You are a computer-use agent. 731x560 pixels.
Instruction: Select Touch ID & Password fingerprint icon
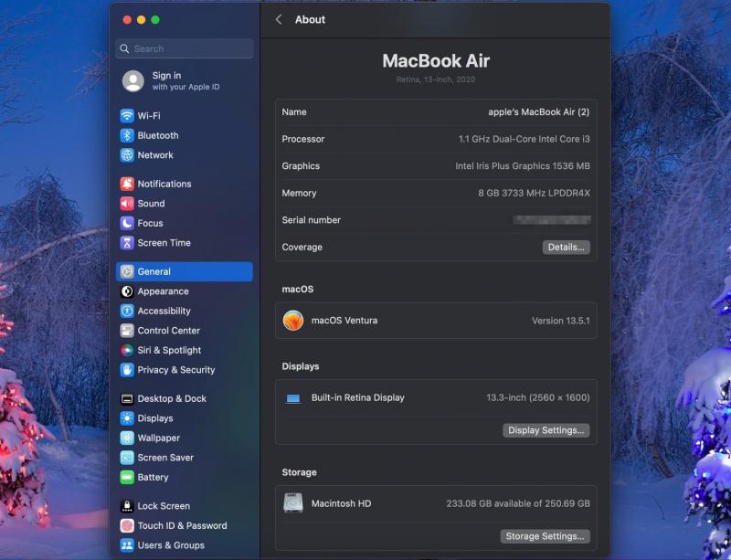click(127, 525)
